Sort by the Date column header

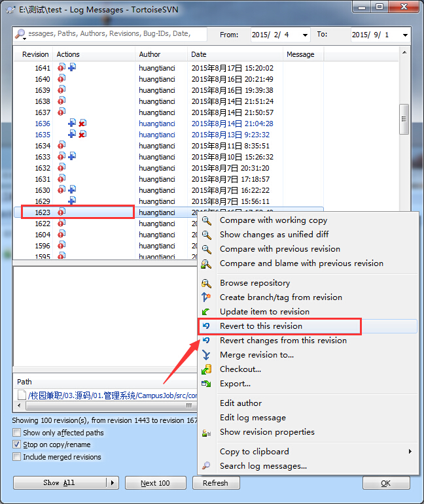235,54
